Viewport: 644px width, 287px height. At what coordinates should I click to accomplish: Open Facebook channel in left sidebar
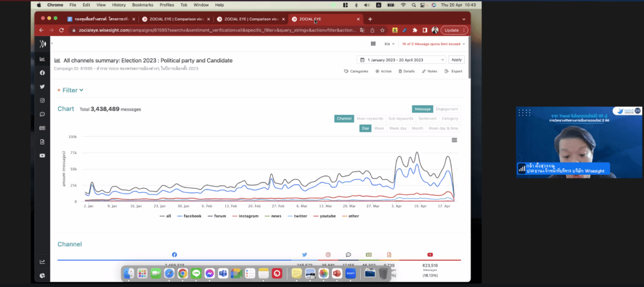coord(42,73)
